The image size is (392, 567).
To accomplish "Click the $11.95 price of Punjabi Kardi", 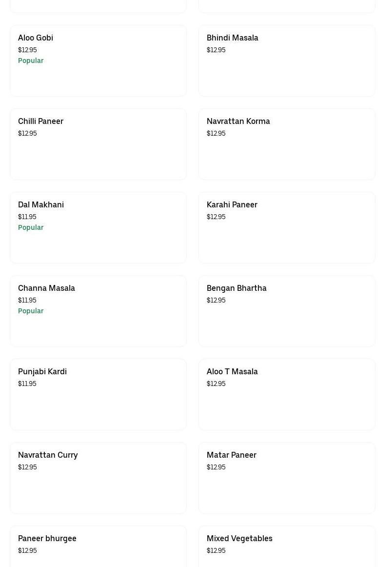I will [27, 384].
